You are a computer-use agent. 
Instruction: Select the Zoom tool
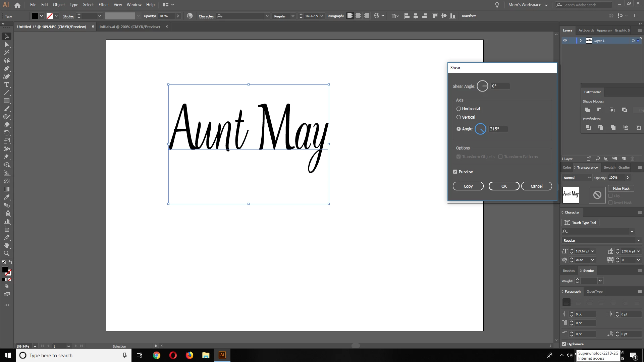pyautogui.click(x=6, y=253)
